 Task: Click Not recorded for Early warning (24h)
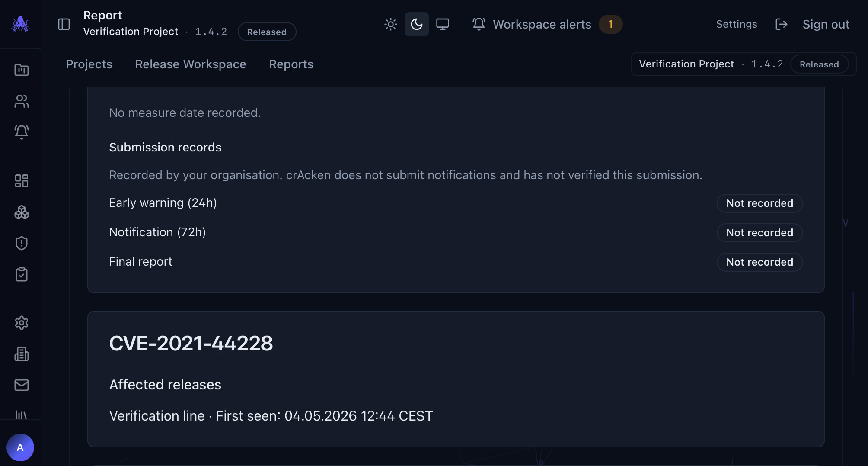click(x=759, y=203)
